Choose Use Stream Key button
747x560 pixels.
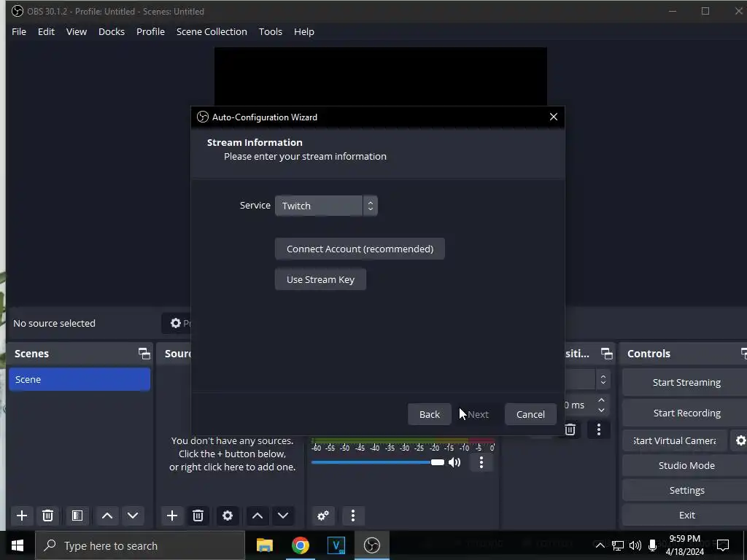click(320, 279)
